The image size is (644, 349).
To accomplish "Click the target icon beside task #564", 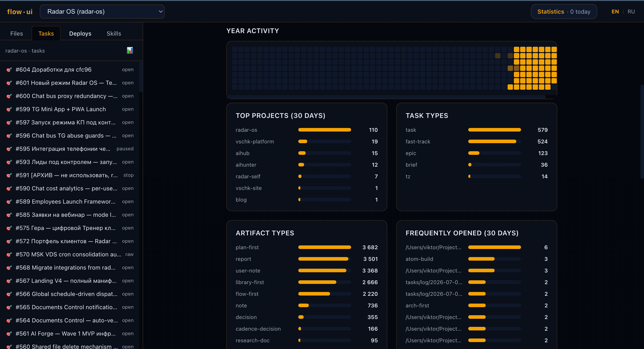I will pos(9,321).
